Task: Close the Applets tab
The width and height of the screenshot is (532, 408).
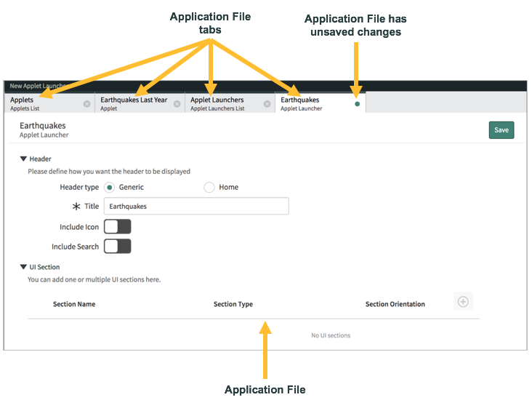Action: click(x=86, y=104)
